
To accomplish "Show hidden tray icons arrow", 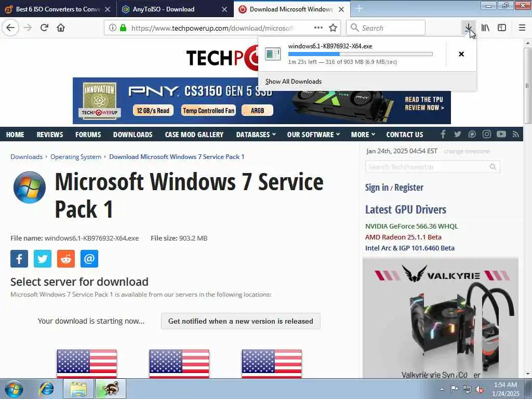I will click(x=442, y=390).
